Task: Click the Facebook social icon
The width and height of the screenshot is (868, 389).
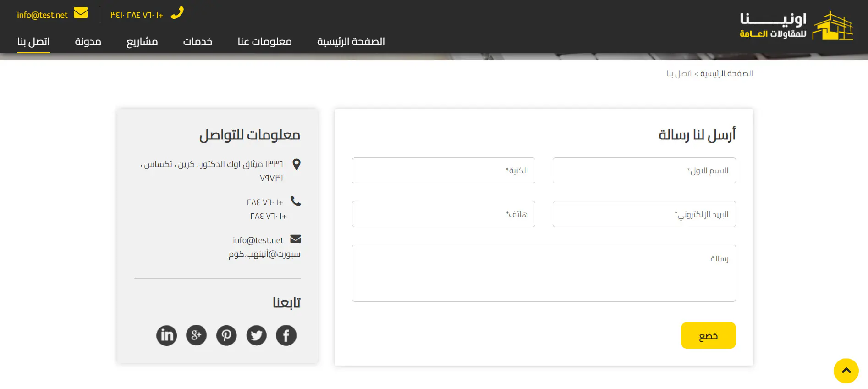Action: [286, 335]
